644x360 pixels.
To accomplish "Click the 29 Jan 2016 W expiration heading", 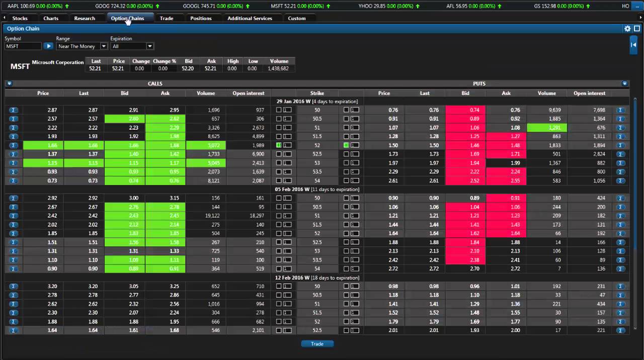I will [317, 101].
